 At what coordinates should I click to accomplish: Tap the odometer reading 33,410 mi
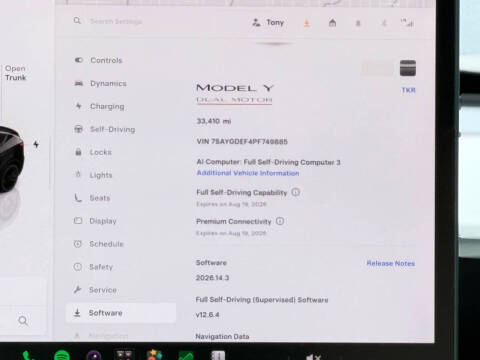(214, 121)
